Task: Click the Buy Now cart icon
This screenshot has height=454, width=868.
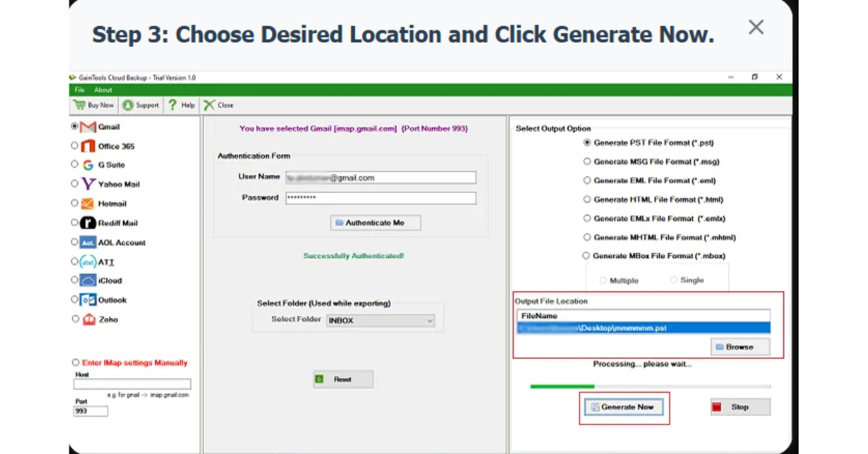Action: tap(79, 105)
